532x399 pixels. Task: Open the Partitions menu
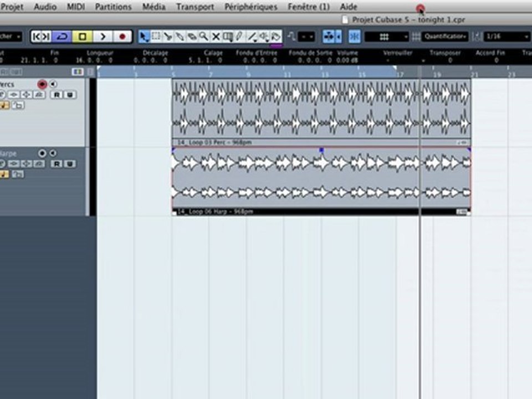coord(113,7)
